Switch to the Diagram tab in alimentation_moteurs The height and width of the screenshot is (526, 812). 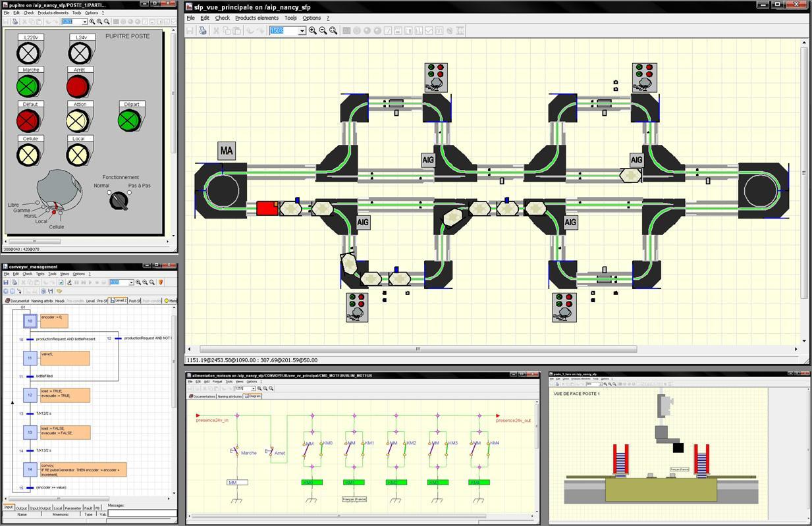tap(252, 396)
